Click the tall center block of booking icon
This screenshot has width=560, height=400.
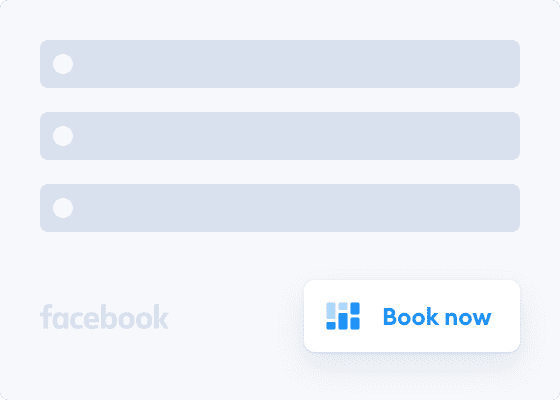[x=343, y=321]
